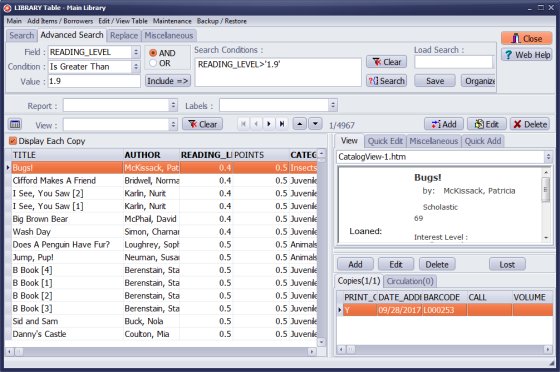Click the Delete copy button below record view

[437, 264]
